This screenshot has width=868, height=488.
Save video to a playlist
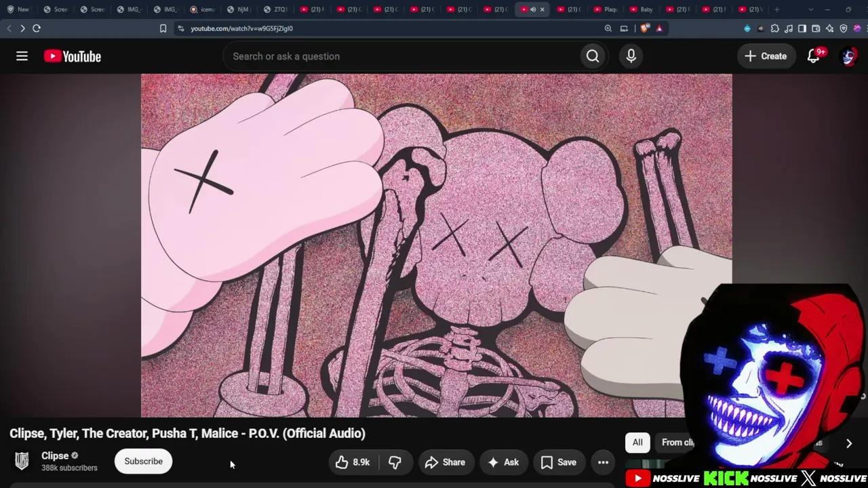559,462
